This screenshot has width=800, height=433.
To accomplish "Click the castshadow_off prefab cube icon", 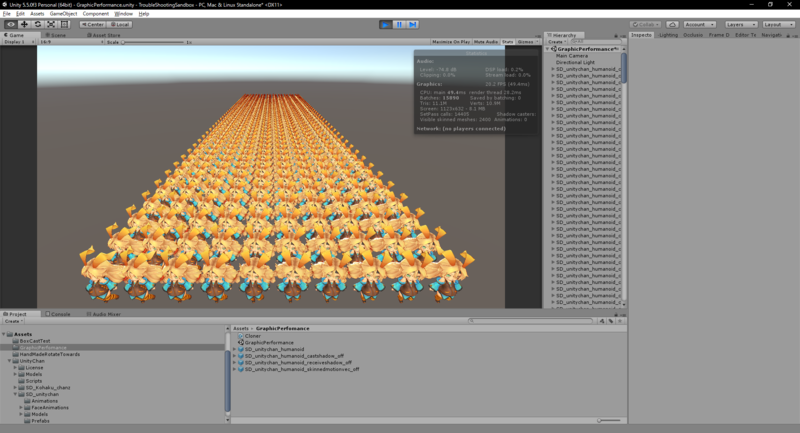I will coord(241,356).
